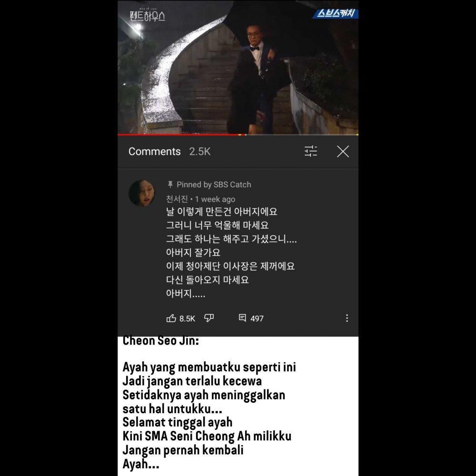476x476 pixels.
Task: Open the comment sort options icon
Action: click(x=310, y=151)
